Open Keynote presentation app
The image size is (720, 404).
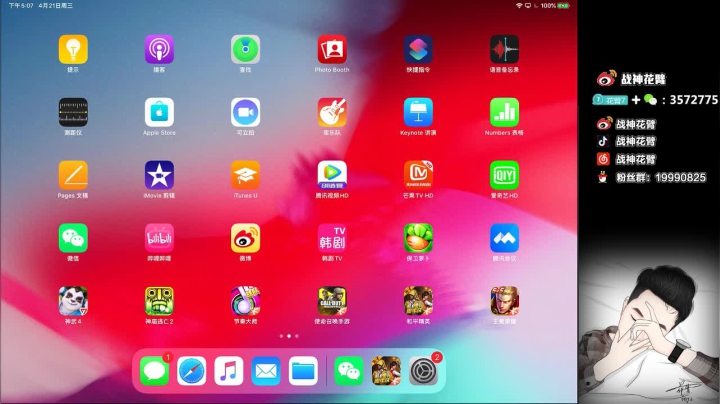point(418,112)
